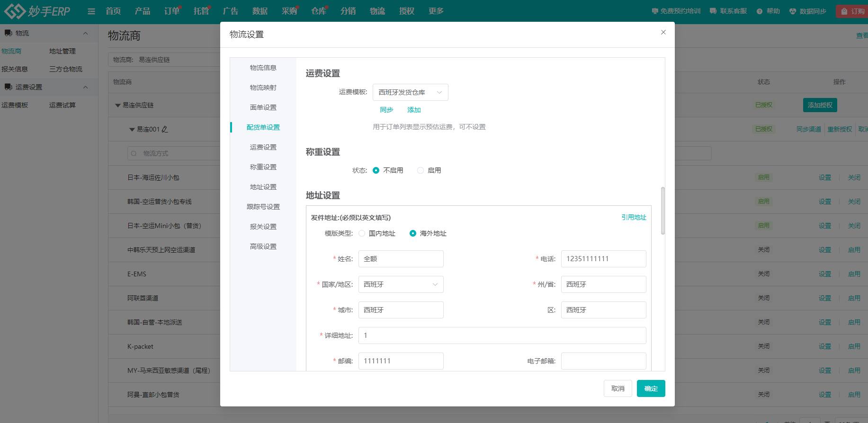Image resolution: width=868 pixels, height=423 pixels.
Task: Open 运费设置 tab in dialog
Action: 263,147
